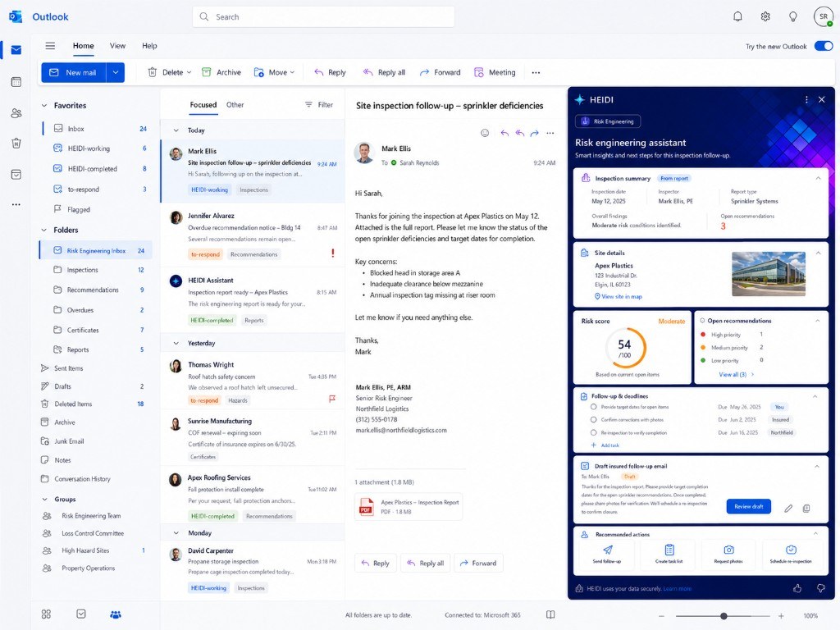Open the New mail dropdown arrow
The width and height of the screenshot is (840, 630).
pos(116,72)
